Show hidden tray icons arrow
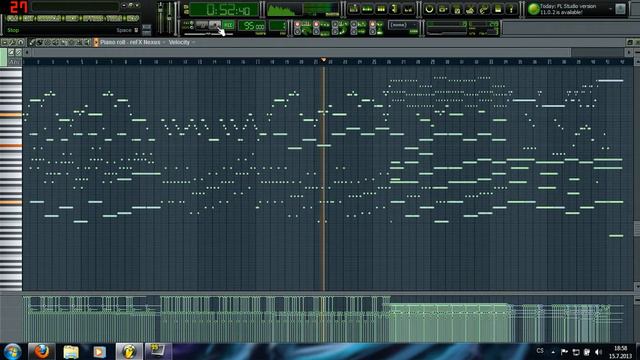 tap(553, 352)
